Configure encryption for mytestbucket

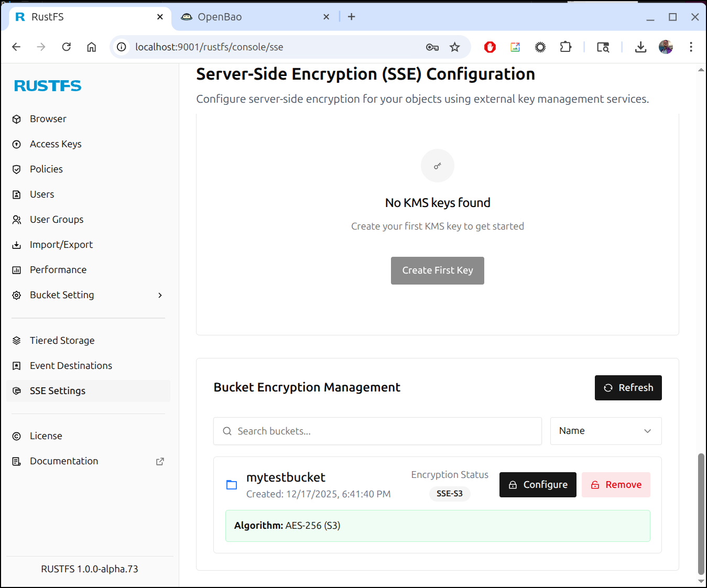pyautogui.click(x=537, y=485)
